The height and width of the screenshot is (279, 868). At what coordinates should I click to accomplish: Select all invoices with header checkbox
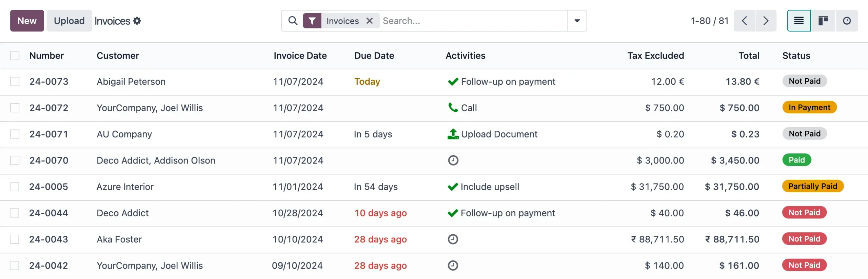(x=15, y=56)
